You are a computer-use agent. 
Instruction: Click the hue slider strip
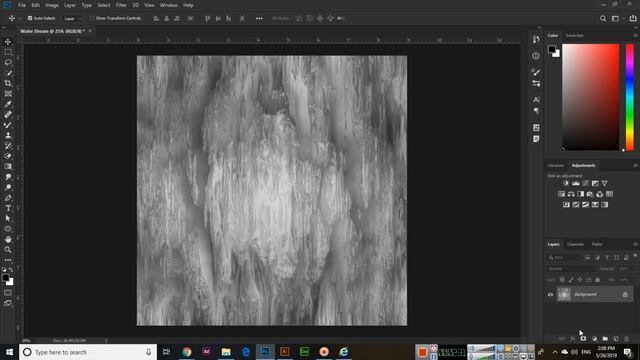(x=630, y=97)
